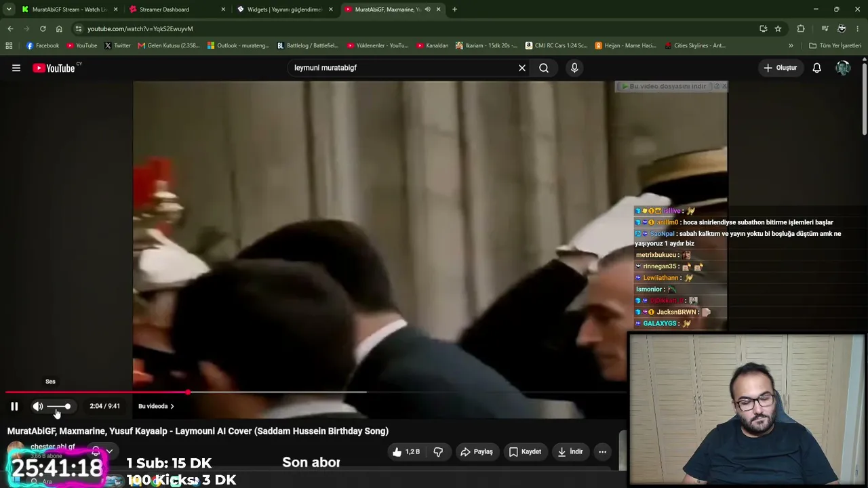Screen dimensions: 868x488
Task: Reload the current page
Action: click(43, 28)
